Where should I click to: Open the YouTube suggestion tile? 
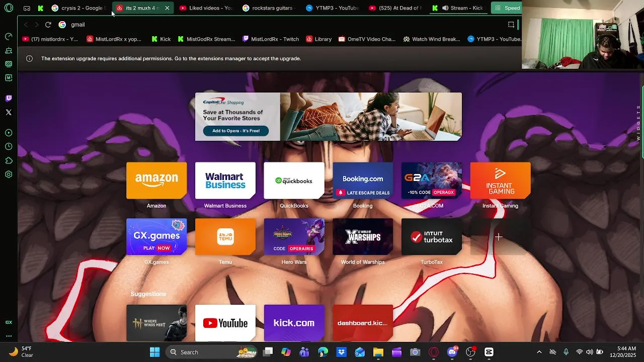(x=225, y=323)
